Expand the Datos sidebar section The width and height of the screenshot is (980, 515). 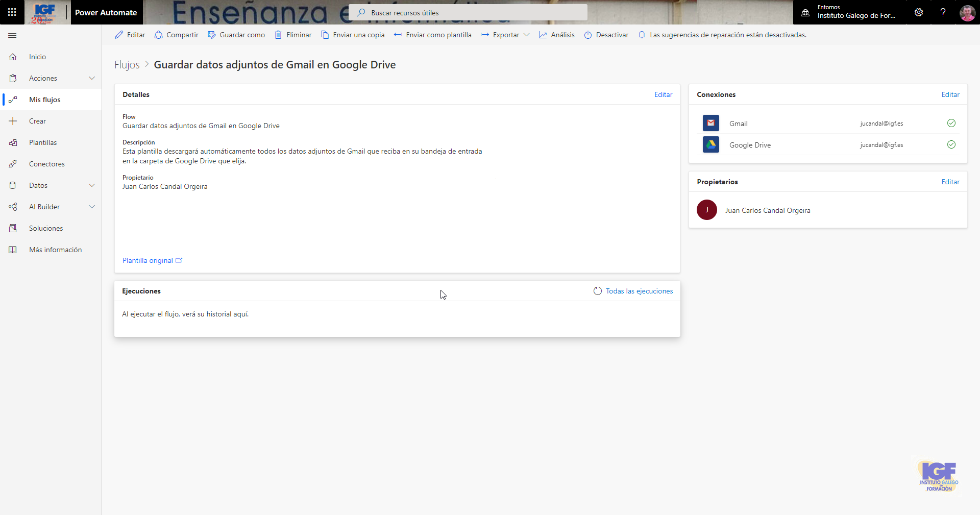tap(92, 185)
